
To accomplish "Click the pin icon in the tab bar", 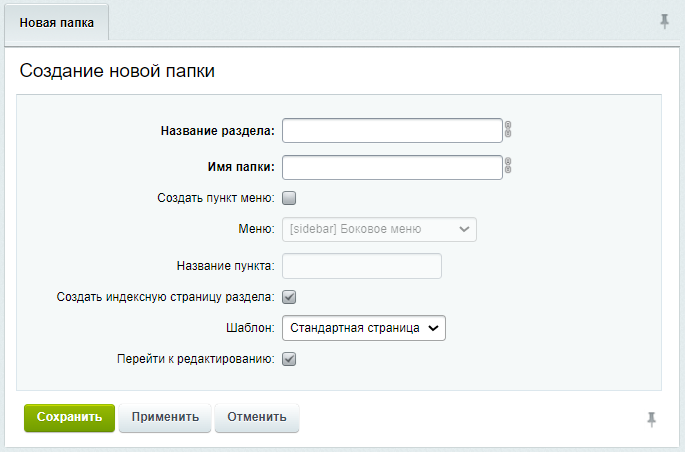I will click(664, 22).
